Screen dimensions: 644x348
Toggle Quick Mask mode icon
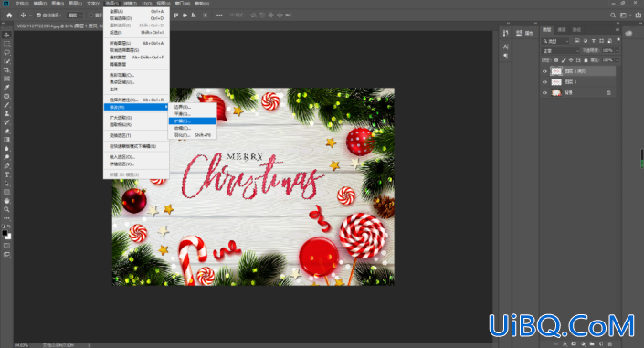coord(6,246)
